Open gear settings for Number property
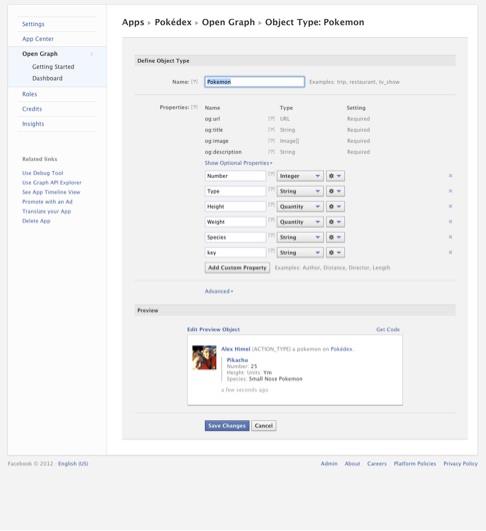This screenshot has height=531, width=486. coord(335,176)
